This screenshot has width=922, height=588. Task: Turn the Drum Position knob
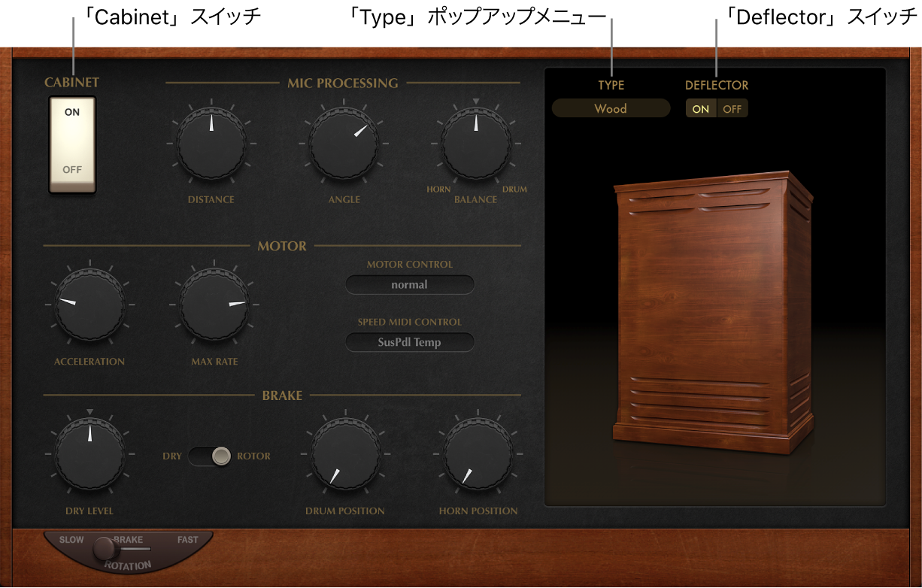[344, 455]
